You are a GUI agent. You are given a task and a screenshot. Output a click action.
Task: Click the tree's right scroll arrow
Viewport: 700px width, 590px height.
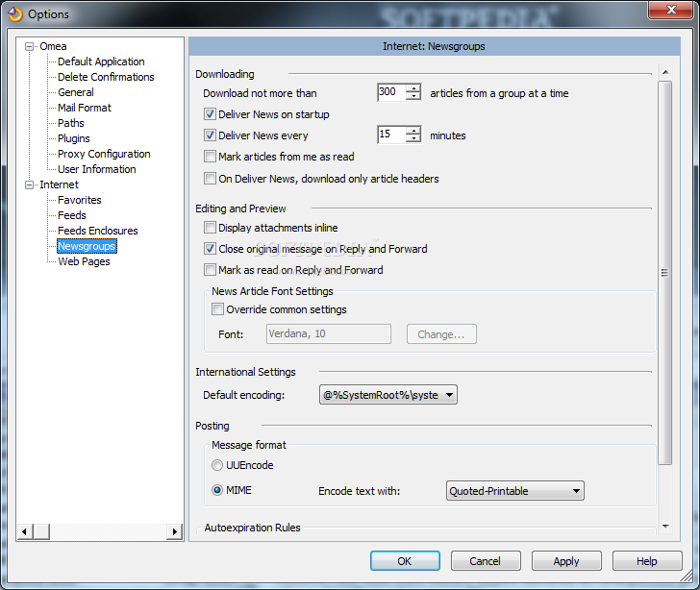click(175, 531)
